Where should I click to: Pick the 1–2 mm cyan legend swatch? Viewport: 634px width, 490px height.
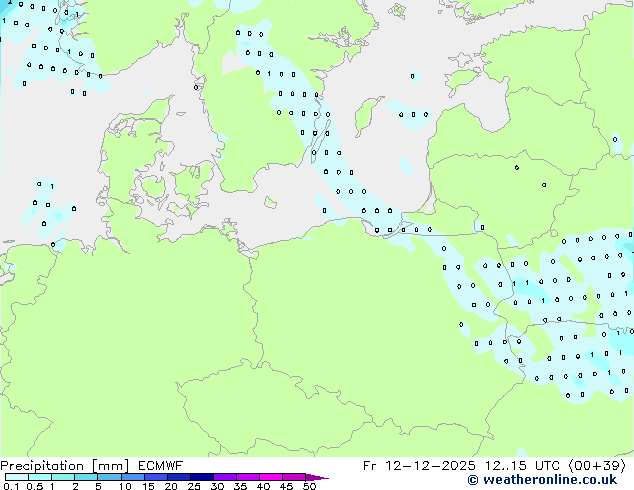click(x=63, y=477)
